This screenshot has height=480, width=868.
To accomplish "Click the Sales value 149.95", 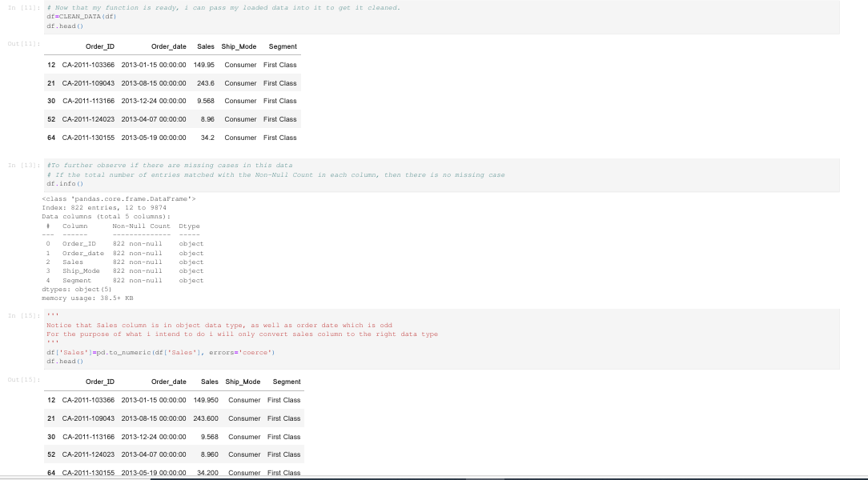I will [x=203, y=65].
